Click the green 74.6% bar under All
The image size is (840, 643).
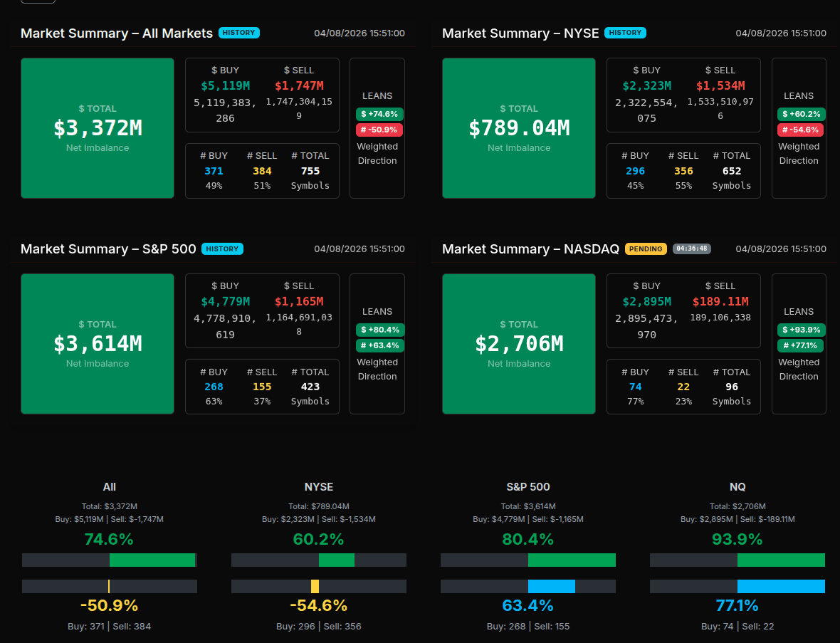[152, 560]
